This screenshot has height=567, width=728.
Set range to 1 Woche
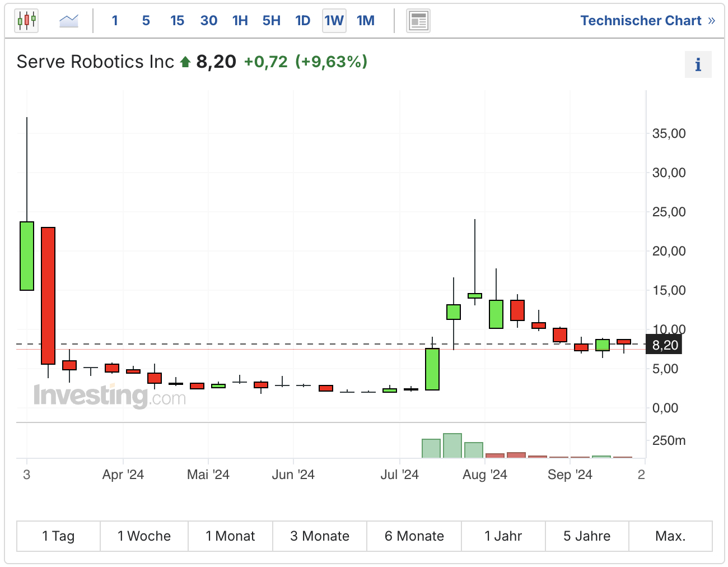(x=144, y=536)
